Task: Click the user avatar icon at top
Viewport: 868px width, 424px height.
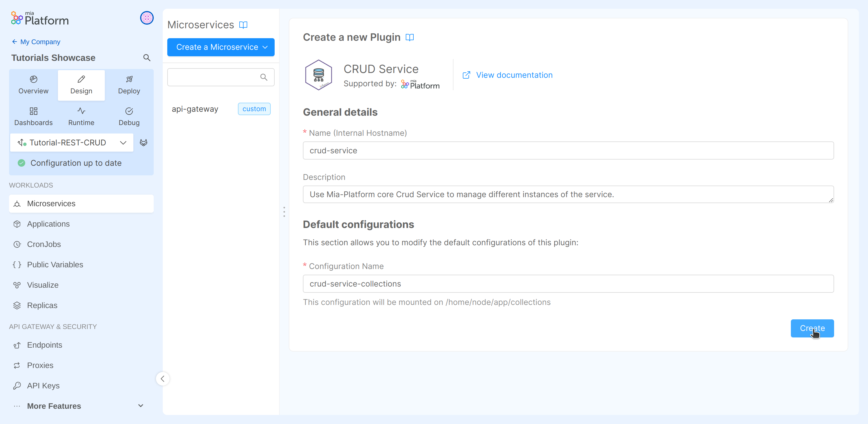Action: (147, 18)
